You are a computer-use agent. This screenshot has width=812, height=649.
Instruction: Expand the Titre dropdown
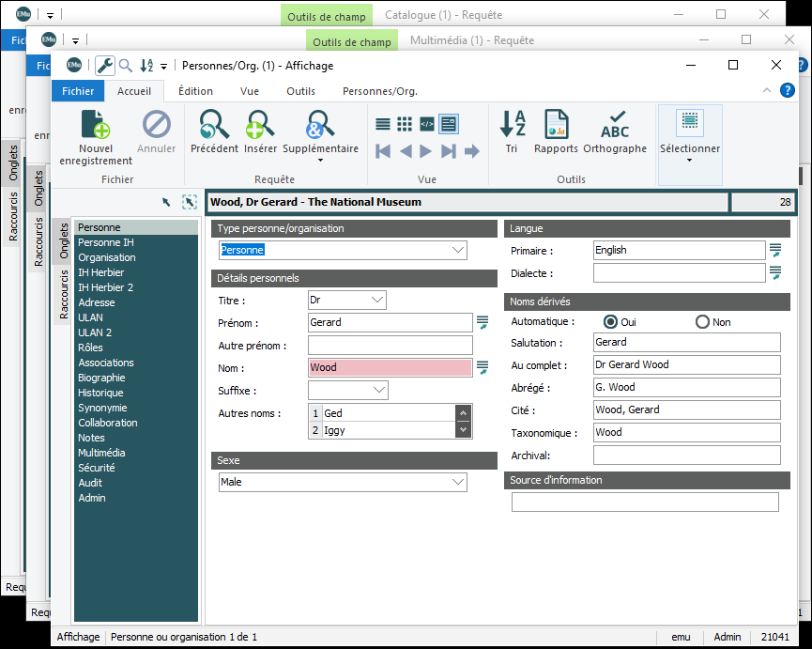377,300
